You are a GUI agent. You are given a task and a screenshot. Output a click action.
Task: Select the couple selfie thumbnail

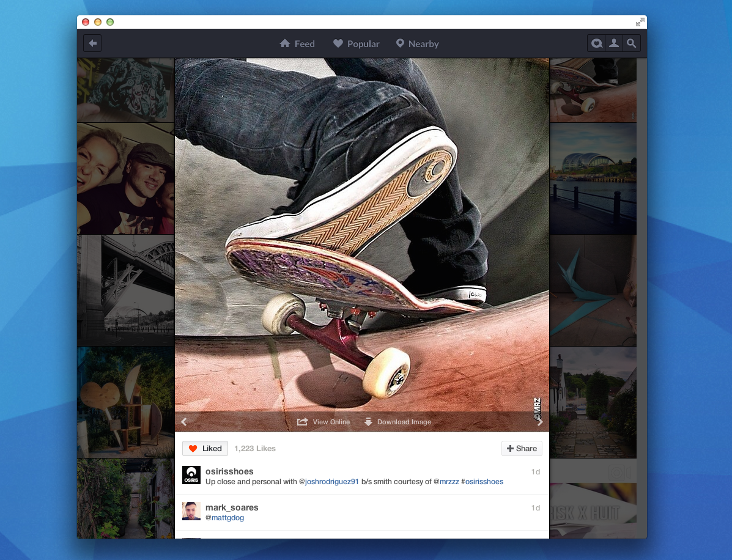(x=126, y=179)
